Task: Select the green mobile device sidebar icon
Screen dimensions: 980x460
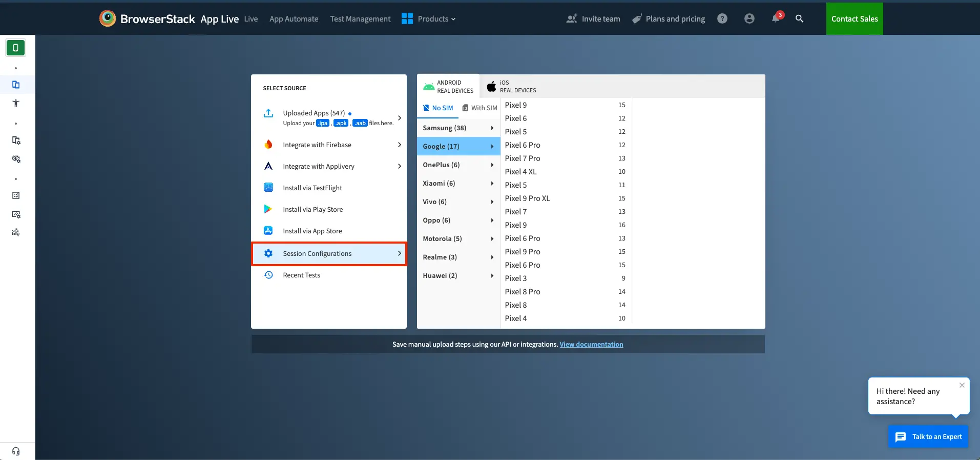Action: coord(16,48)
